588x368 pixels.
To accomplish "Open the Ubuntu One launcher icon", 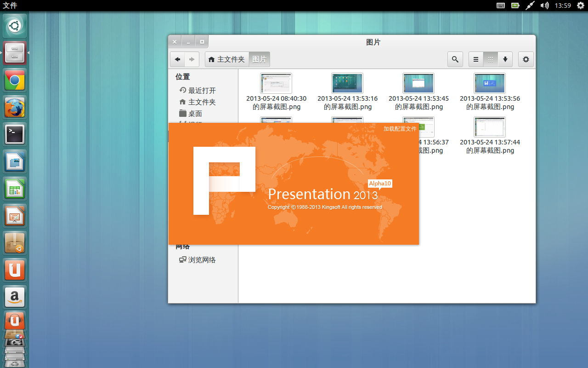I will tap(15, 270).
